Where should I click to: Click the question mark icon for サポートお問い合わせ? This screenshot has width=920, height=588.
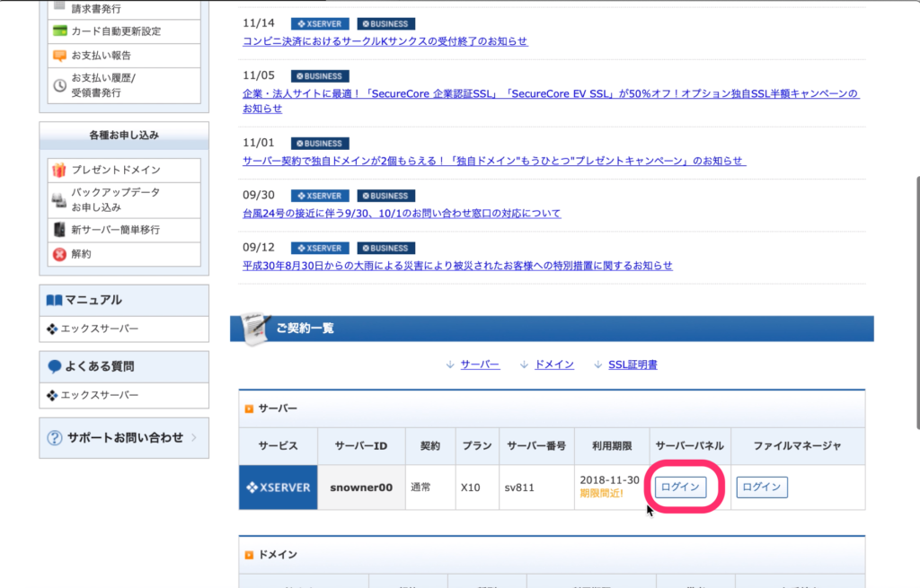(55, 438)
